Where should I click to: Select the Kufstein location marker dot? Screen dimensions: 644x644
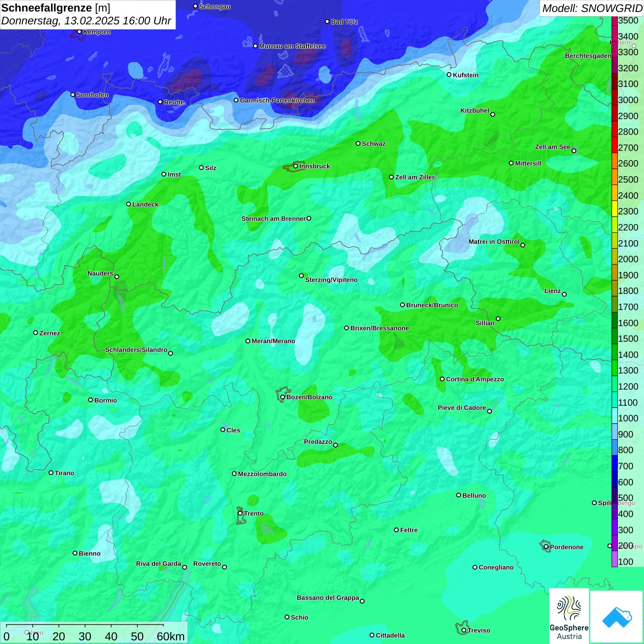click(x=449, y=75)
